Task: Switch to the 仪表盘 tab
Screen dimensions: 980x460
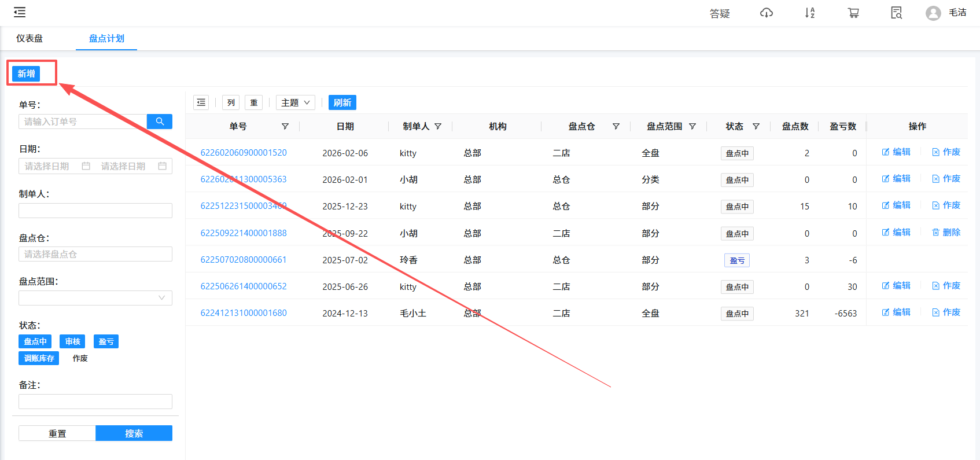Action: (30, 38)
